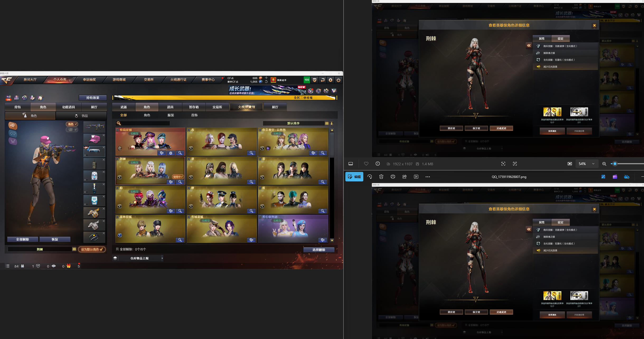The width and height of the screenshot is (644, 339).
Task: Expand the 默认排序 sort dropdown
Action: click(x=327, y=123)
